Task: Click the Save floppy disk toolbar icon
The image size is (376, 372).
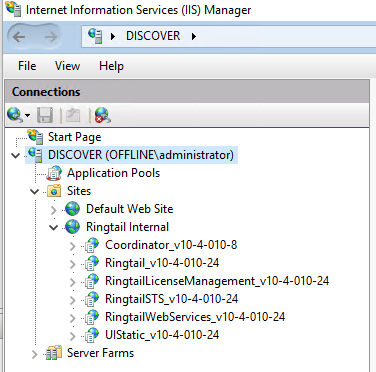Action: tap(45, 115)
